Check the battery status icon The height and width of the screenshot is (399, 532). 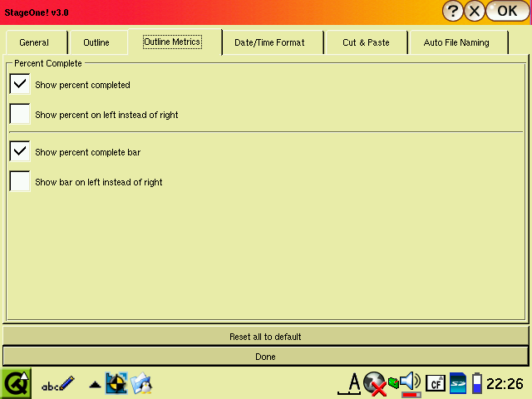click(477, 383)
